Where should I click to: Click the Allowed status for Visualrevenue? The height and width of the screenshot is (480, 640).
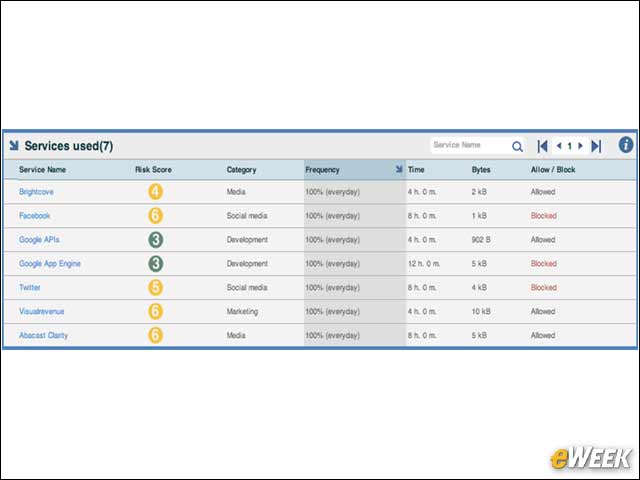click(543, 311)
